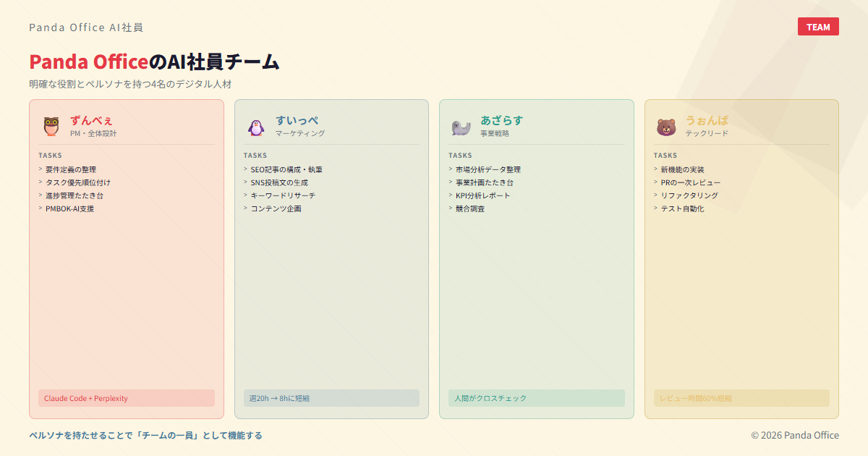Click the penguin avatar icon for すいっぺ
The width and height of the screenshot is (868, 456).
click(256, 127)
